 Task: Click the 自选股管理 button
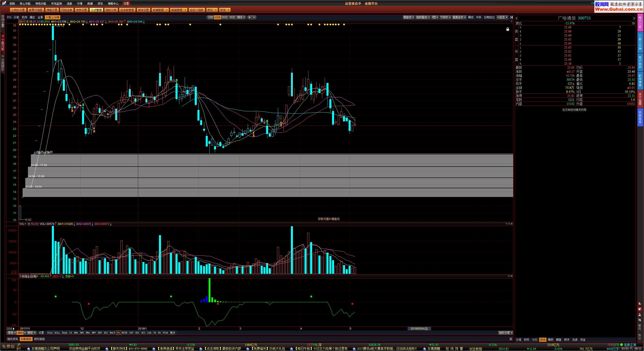127,10
